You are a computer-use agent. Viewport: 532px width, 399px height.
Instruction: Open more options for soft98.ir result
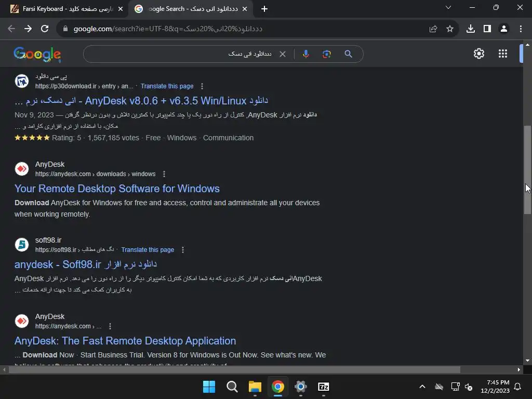point(183,250)
